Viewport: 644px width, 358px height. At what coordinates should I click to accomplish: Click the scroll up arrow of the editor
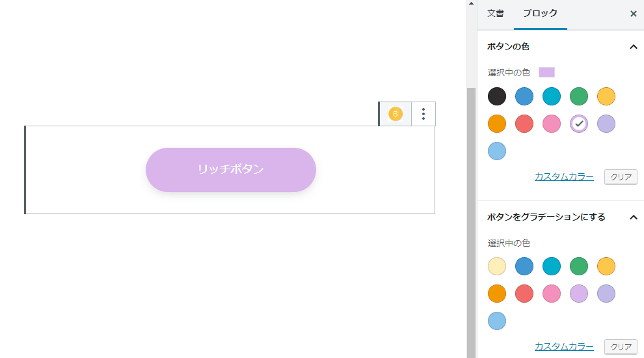click(x=471, y=3)
